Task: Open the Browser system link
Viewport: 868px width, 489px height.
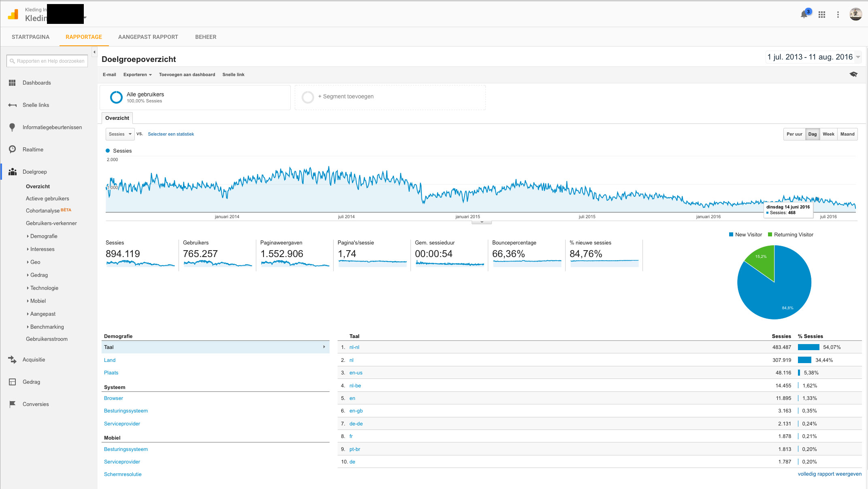Action: [x=113, y=398]
